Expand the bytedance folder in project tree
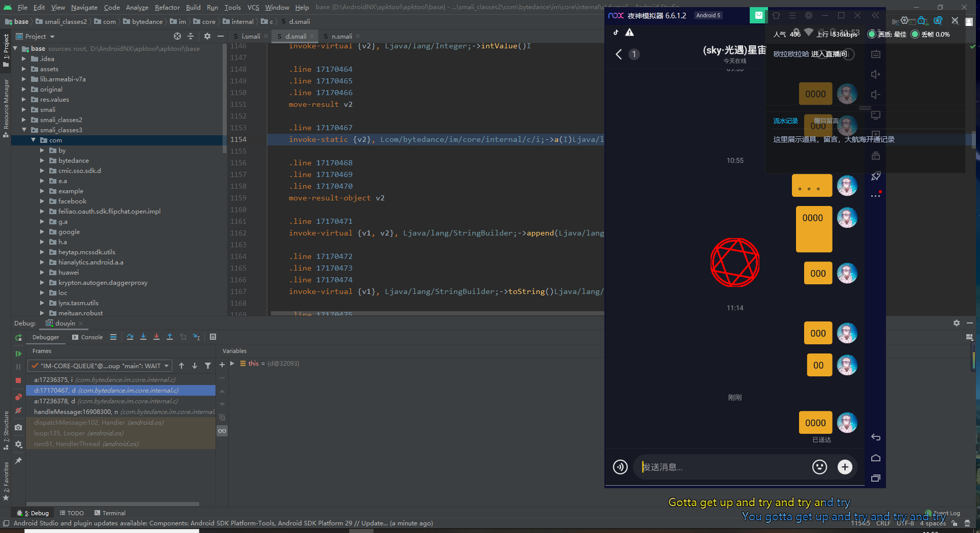Screen dimensions: 980x533 tap(42, 161)
